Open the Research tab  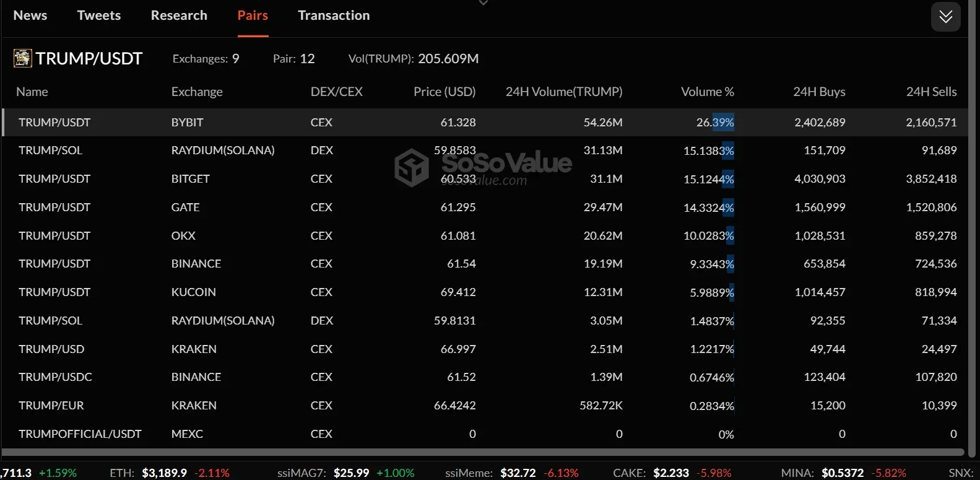click(x=179, y=15)
